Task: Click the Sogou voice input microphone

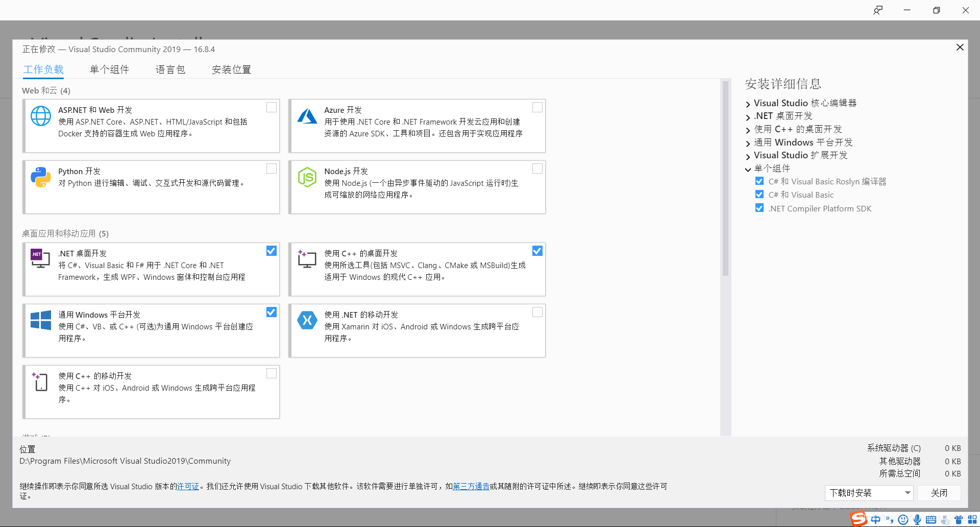Action: pyautogui.click(x=917, y=520)
